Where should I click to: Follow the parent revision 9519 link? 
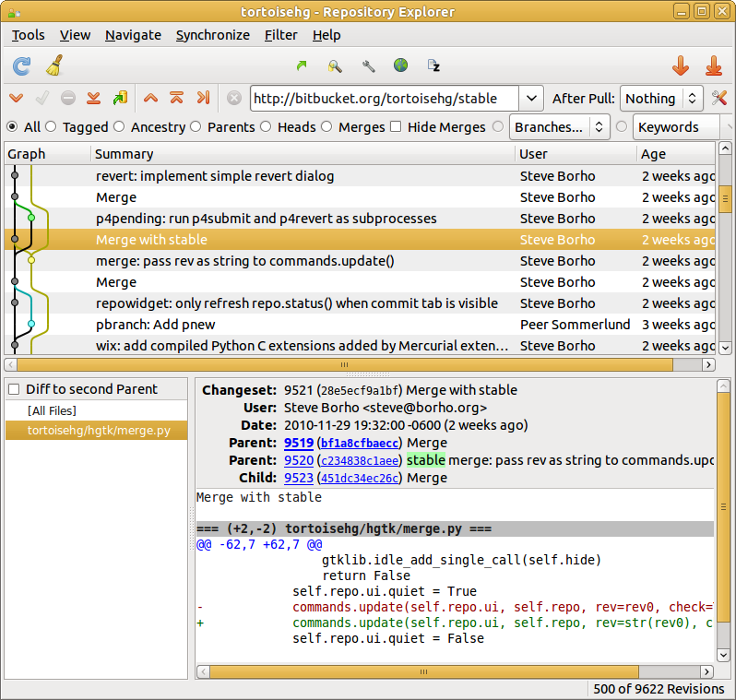(299, 443)
